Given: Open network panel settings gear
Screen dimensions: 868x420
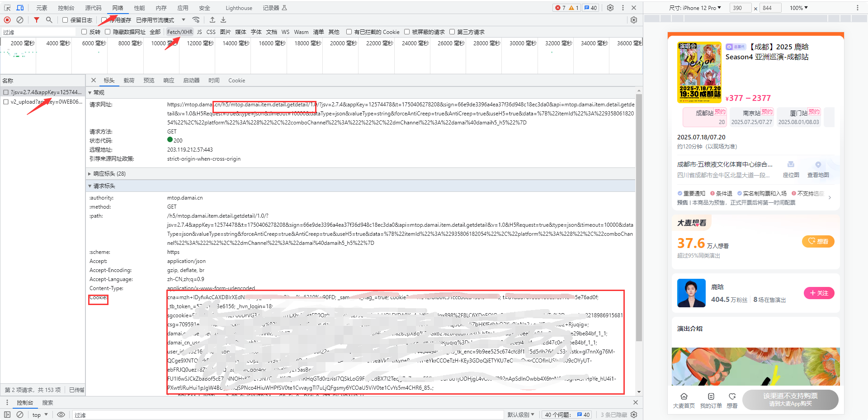Looking at the screenshot, I should pyautogui.click(x=634, y=20).
